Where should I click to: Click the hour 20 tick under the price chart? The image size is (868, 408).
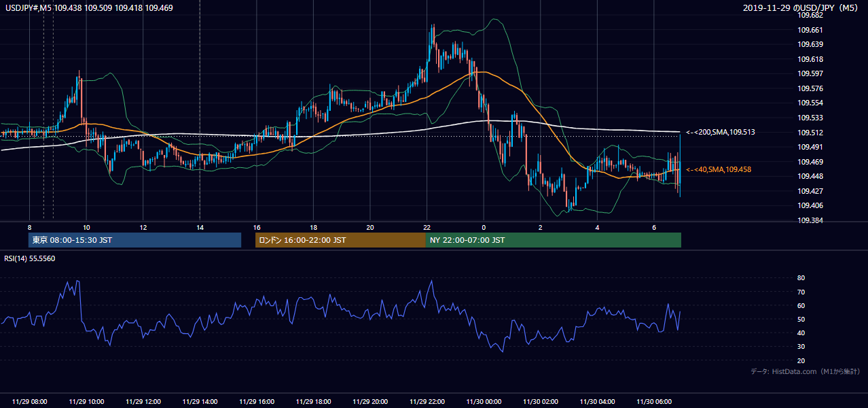click(370, 227)
